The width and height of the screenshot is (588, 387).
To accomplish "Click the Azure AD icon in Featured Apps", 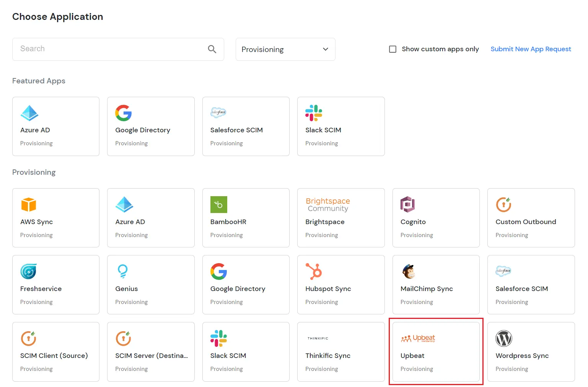I will click(29, 113).
